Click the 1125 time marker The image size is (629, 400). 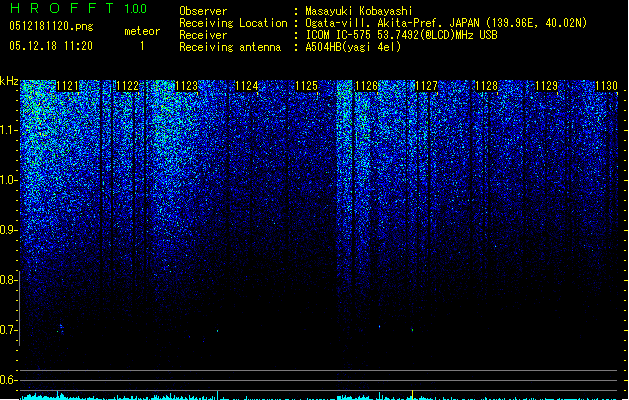tap(306, 86)
